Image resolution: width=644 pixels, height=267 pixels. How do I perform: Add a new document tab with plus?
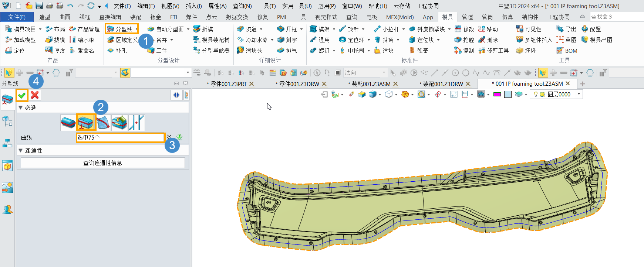(x=583, y=84)
